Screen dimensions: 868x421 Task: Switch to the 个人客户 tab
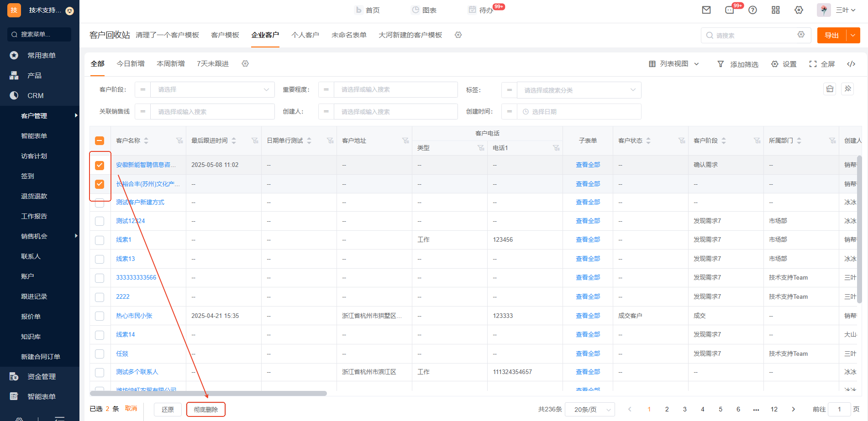(305, 35)
